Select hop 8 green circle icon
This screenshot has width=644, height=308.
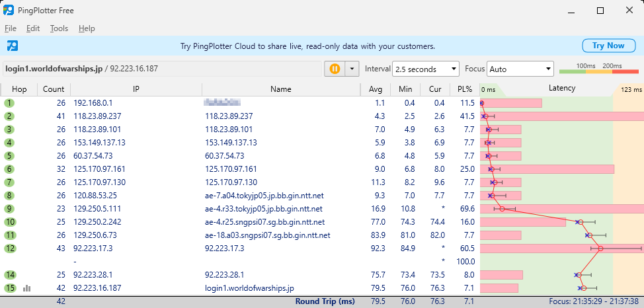click(9, 196)
